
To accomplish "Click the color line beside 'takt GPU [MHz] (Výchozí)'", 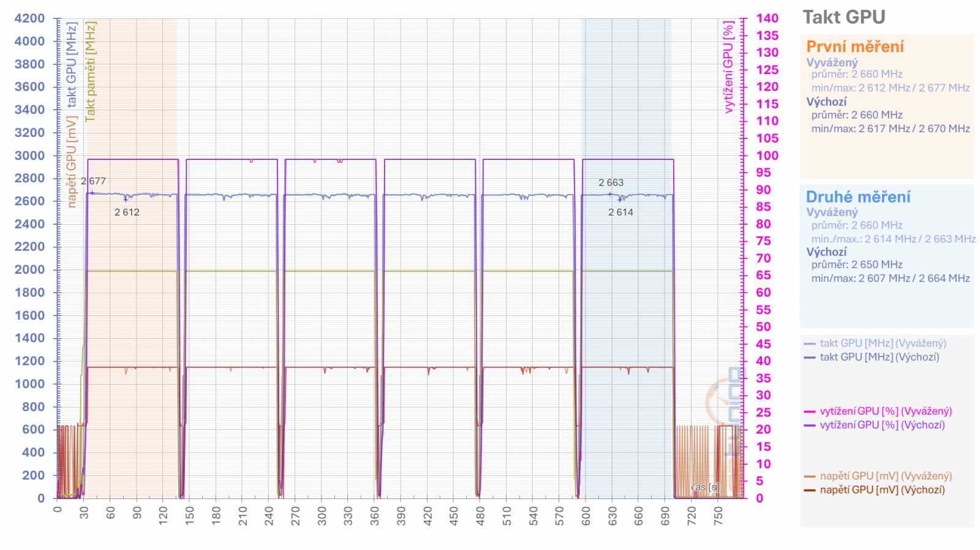I will point(810,357).
